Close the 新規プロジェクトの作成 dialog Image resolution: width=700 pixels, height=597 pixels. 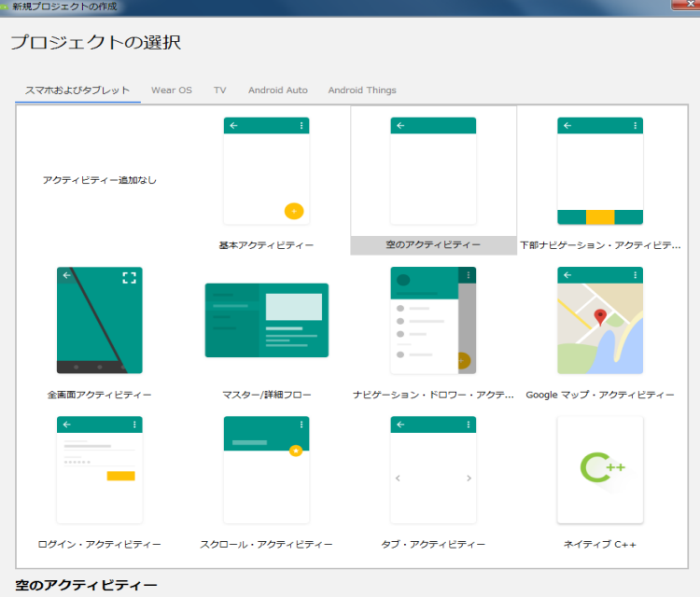(x=688, y=4)
